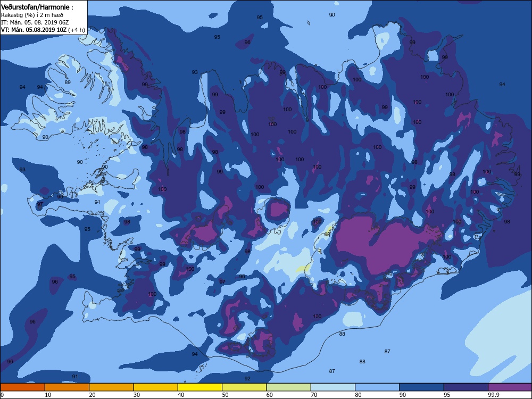532x399 pixels.
Task: Pick the indigo 95–99.9 legend swatch
Action: 466,387
